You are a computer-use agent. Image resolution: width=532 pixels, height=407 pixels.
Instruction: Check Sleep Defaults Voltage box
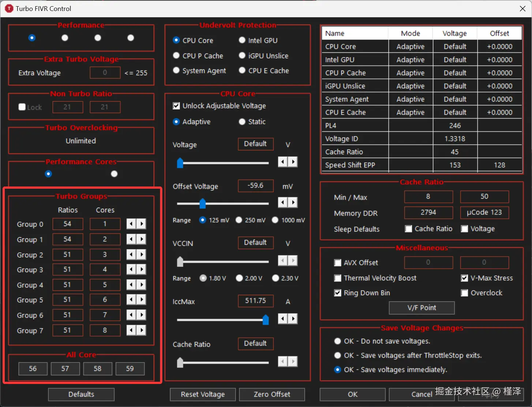(464, 229)
